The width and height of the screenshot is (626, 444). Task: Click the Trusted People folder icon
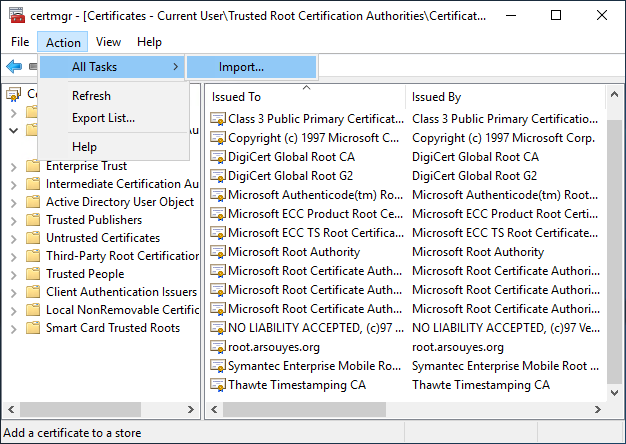click(33, 274)
